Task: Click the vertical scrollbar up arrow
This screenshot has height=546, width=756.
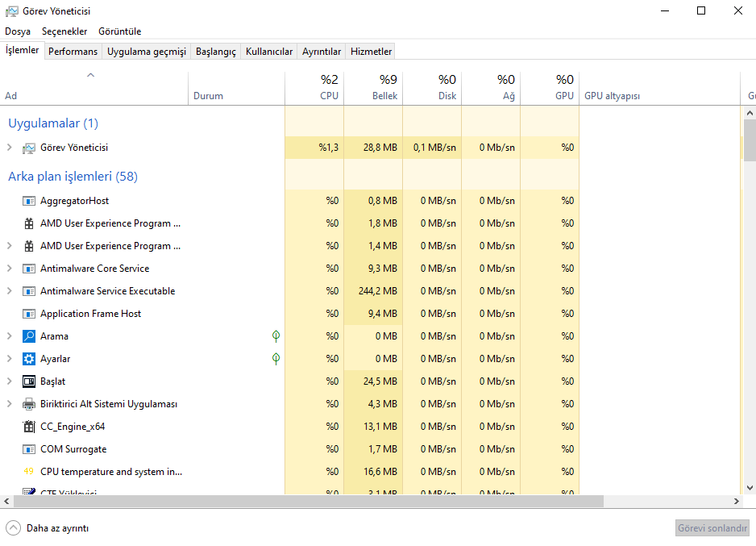Action: coord(750,114)
